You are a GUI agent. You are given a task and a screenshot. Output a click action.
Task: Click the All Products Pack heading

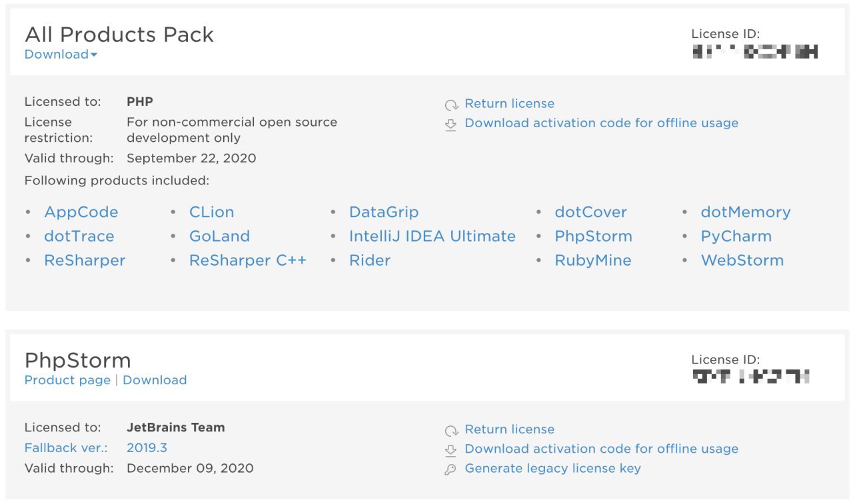click(x=119, y=35)
